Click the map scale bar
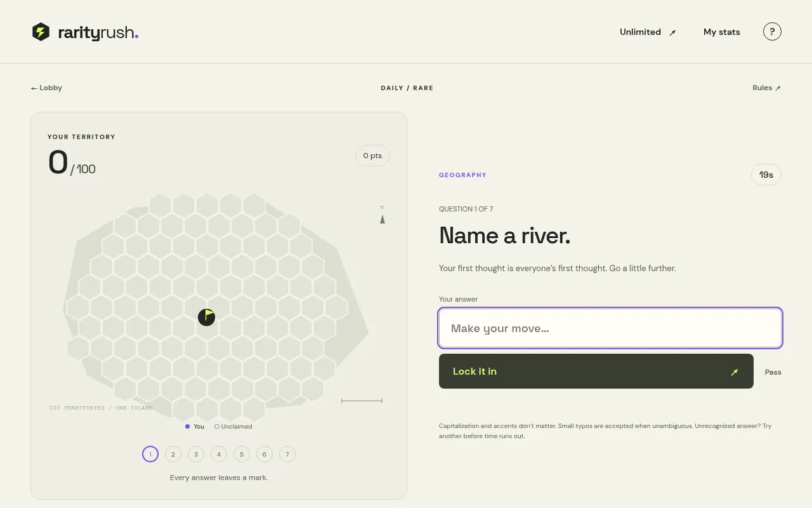 pos(362,401)
